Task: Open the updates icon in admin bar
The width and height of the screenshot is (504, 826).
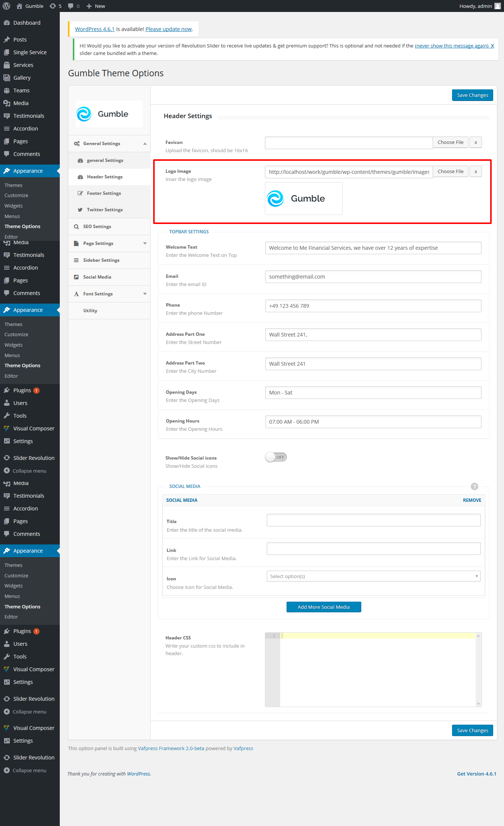Action: point(53,6)
